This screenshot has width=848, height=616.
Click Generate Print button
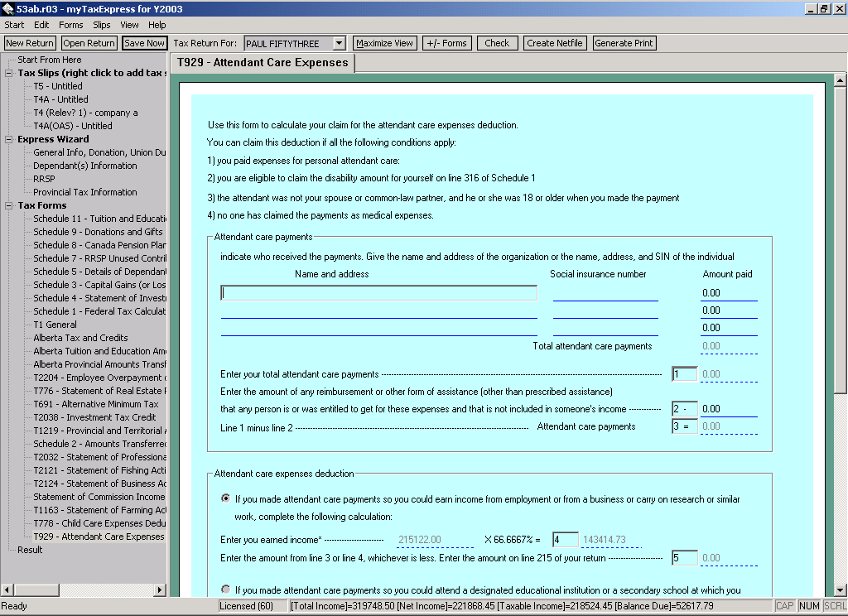624,43
